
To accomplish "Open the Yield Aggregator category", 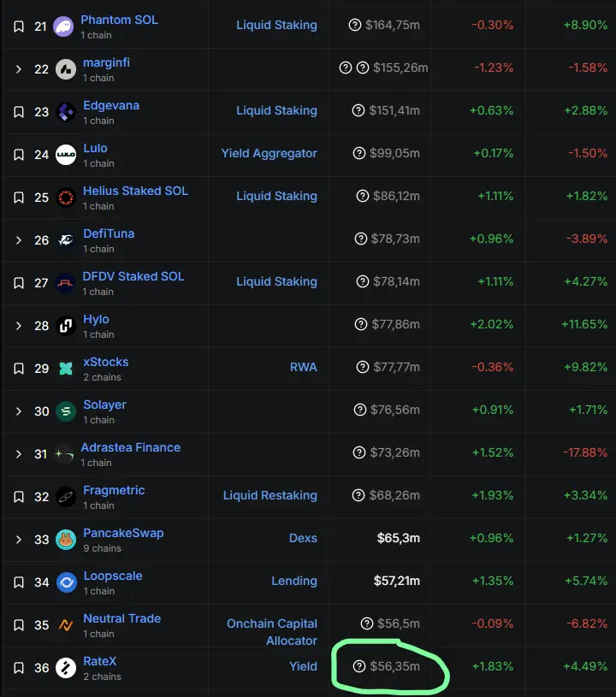I will [269, 154].
